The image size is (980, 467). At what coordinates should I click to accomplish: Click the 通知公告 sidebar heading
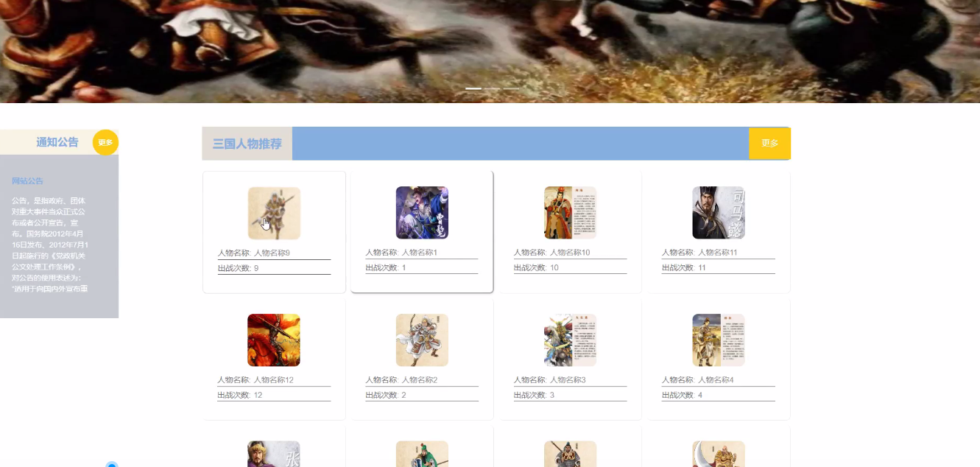tap(57, 142)
